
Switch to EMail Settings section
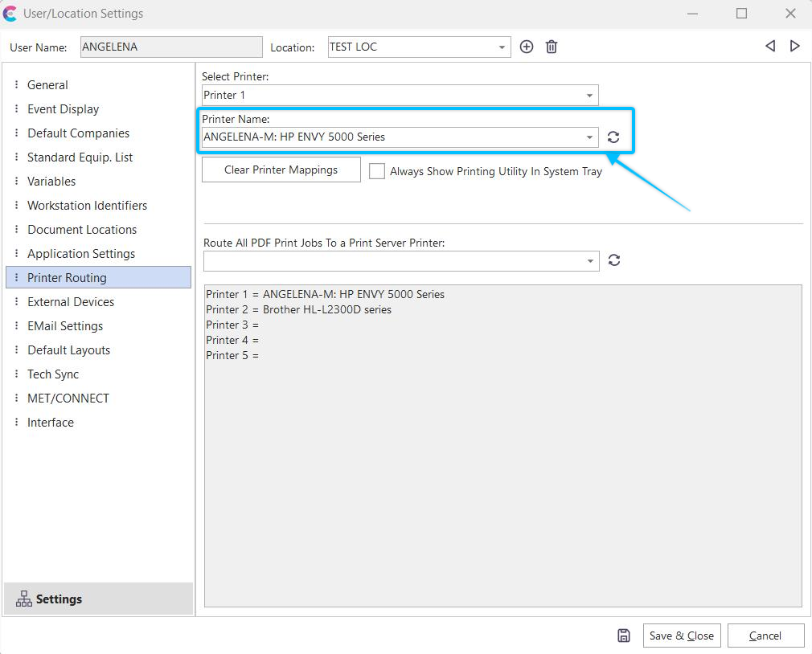click(65, 326)
